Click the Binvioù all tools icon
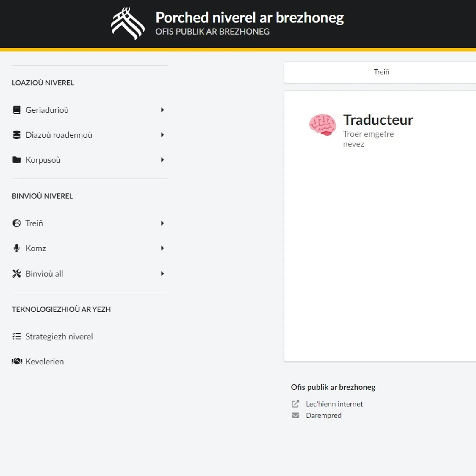476x476 pixels. 17,273
